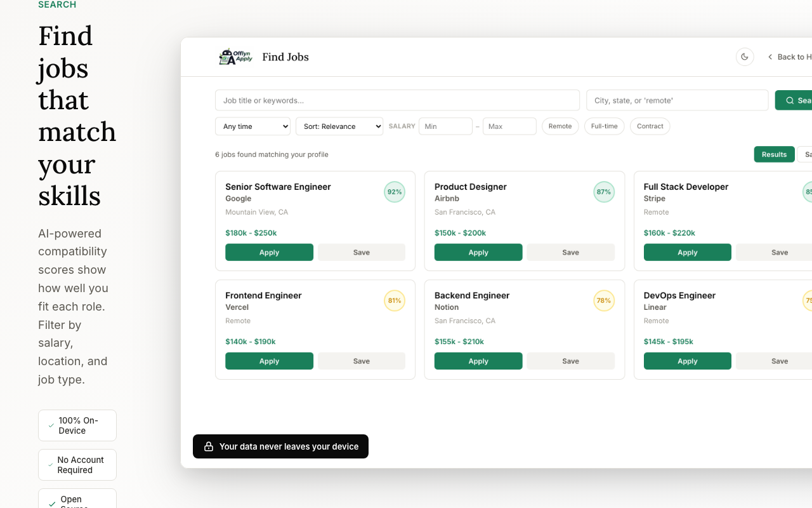The width and height of the screenshot is (812, 508).
Task: Click the $150k - $200k salary text
Action: 461,233
